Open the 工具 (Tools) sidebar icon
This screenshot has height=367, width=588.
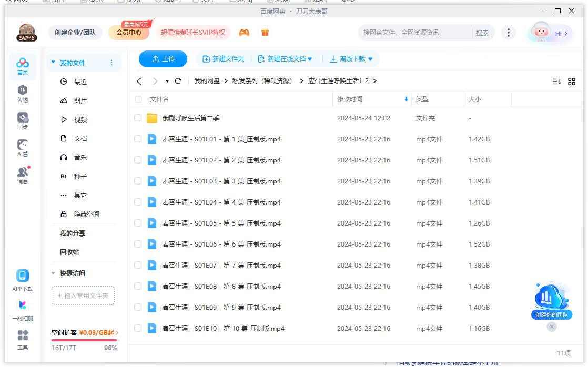pos(22,339)
